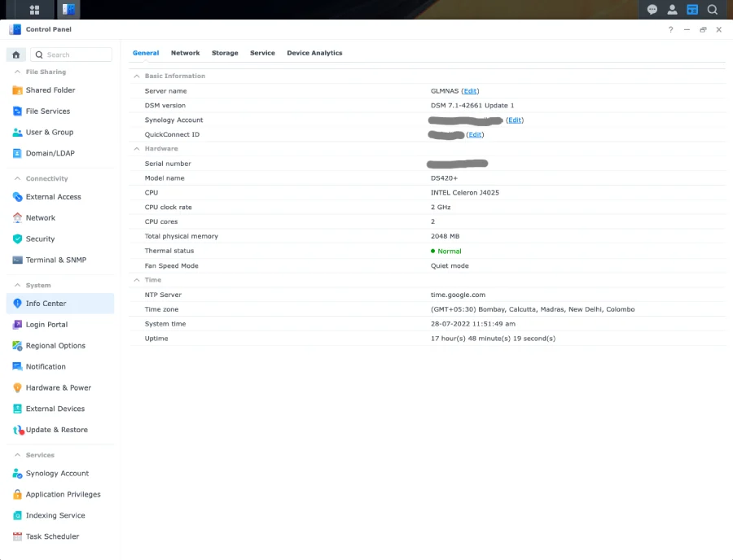Collapse the Hardware group
Image resolution: width=733 pixels, height=560 pixels.
coord(137,148)
